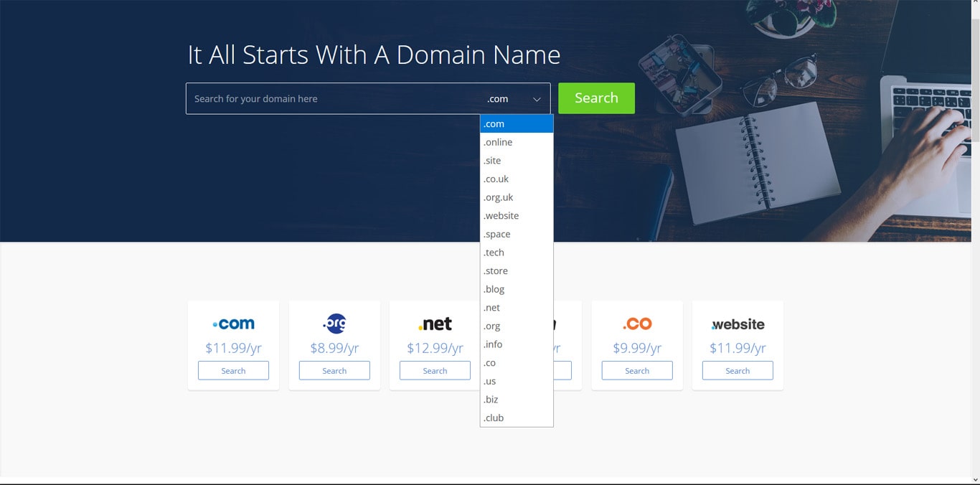This screenshot has height=485, width=980.
Task: Select .website in the dropdown list
Action: (x=517, y=216)
